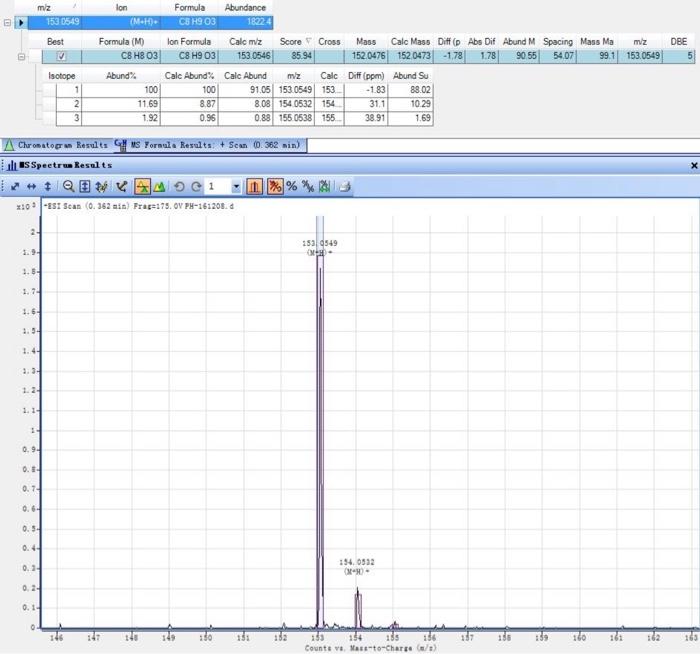This screenshot has height=654, width=700.
Task: Click the pane count input field showing 1
Action: point(218,187)
